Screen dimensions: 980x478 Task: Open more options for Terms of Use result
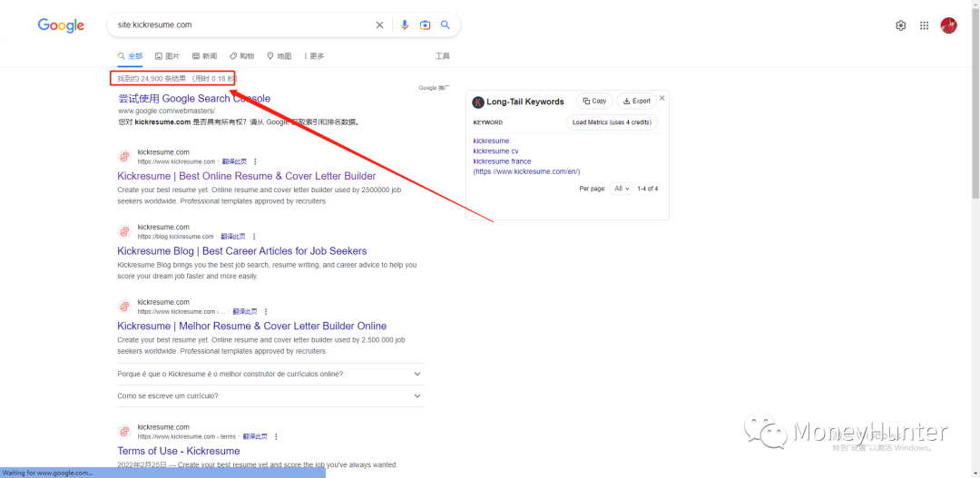pos(276,437)
